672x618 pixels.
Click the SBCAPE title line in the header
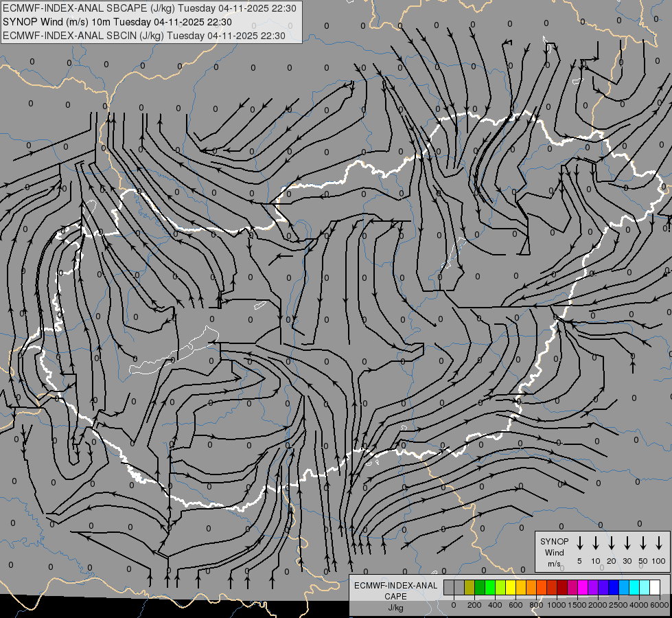[x=149, y=8]
